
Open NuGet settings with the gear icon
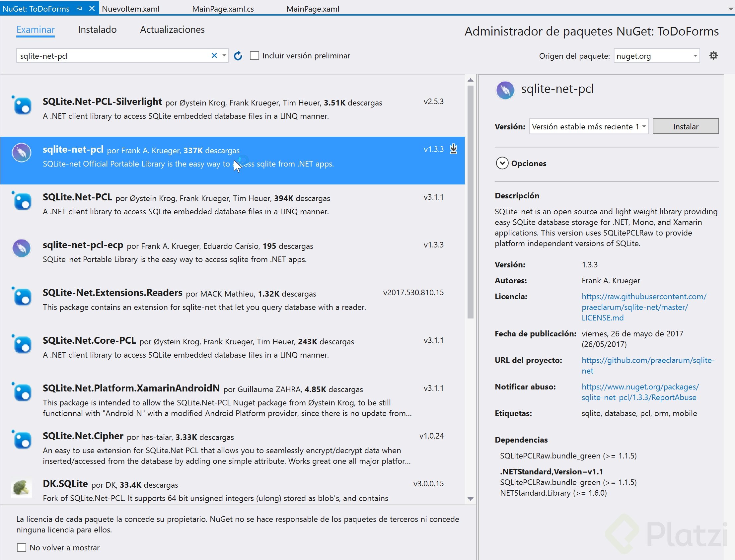713,55
